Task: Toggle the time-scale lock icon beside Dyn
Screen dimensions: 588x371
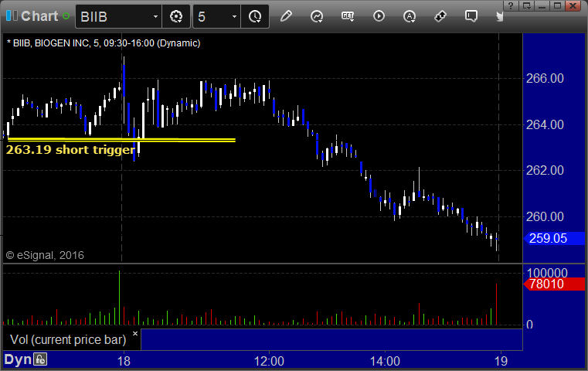Action: 40,359
